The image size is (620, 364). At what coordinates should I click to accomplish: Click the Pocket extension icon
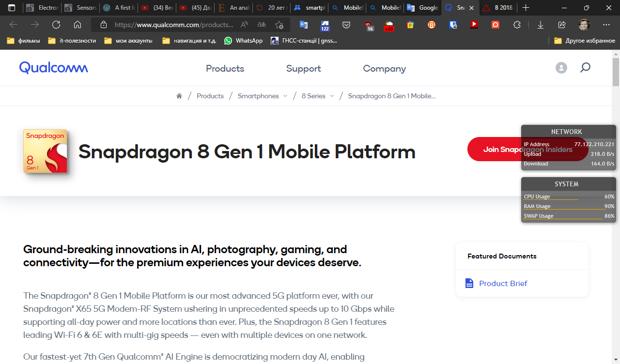pos(346,25)
